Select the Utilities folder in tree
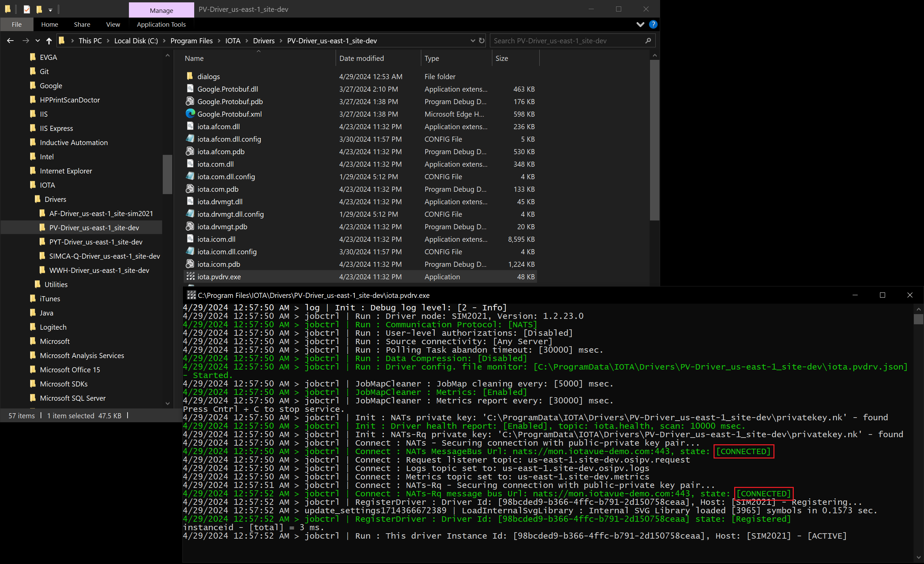924x564 pixels. [x=56, y=285]
